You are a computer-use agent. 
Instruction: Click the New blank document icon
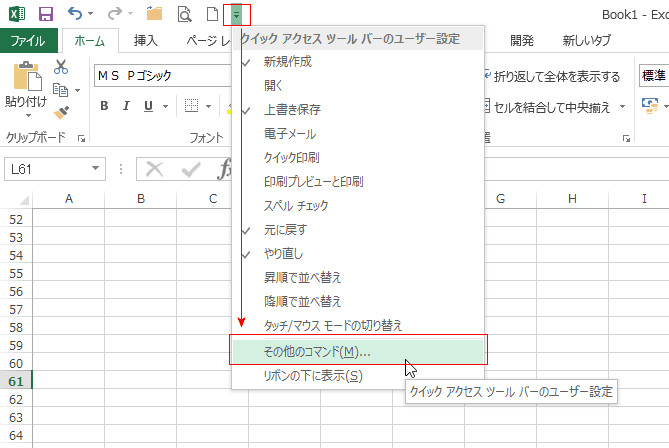212,14
